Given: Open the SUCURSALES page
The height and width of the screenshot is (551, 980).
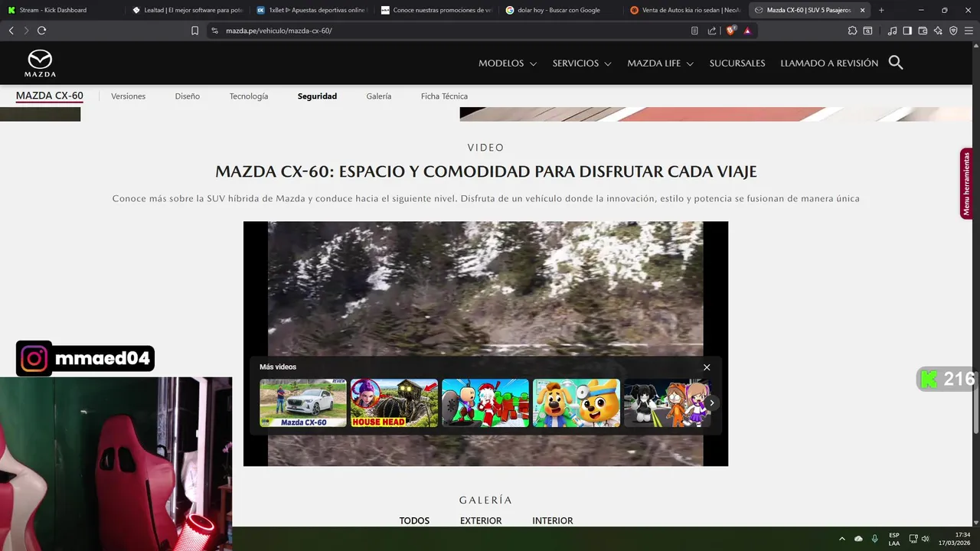Looking at the screenshot, I should pos(737,64).
